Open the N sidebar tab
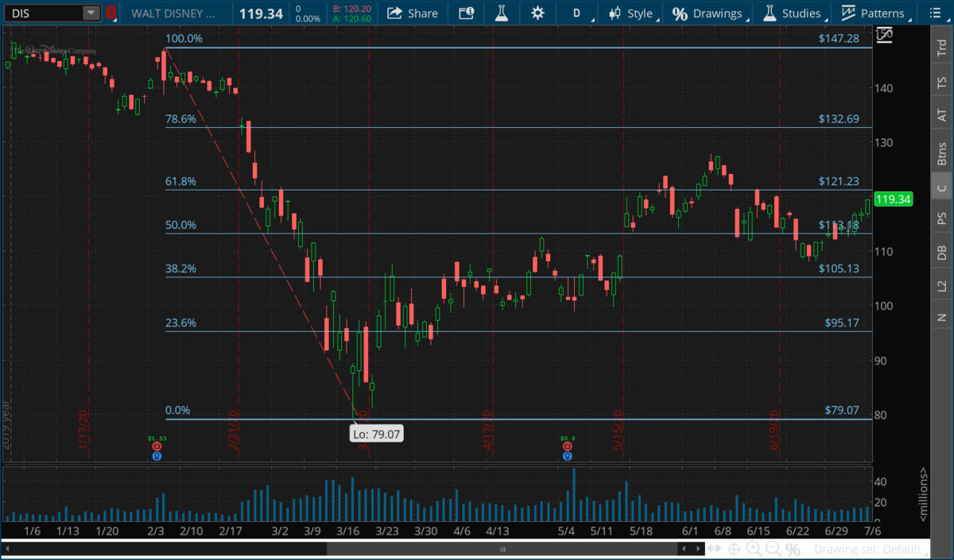Image resolution: width=954 pixels, height=560 pixels. point(942,317)
